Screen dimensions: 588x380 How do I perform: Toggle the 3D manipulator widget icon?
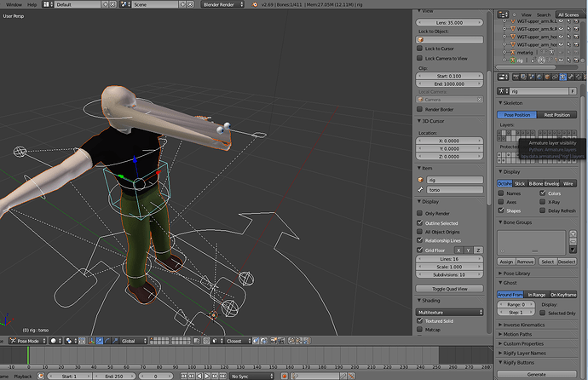92,341
